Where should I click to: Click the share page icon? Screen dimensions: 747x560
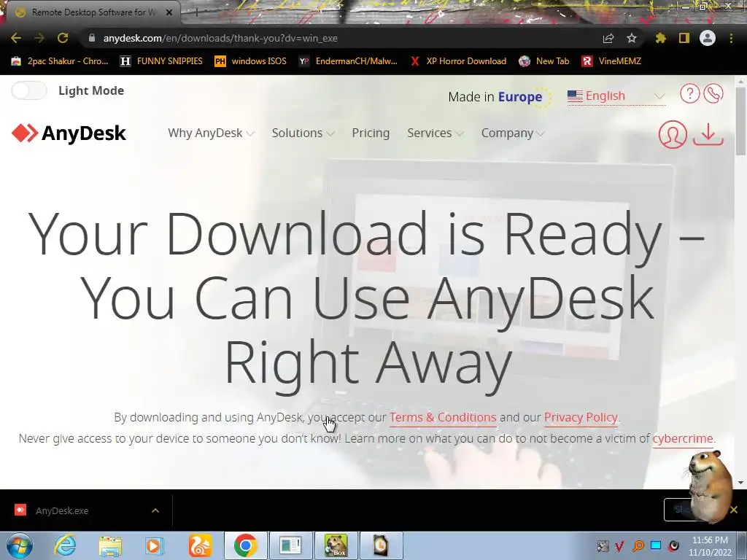tap(608, 38)
